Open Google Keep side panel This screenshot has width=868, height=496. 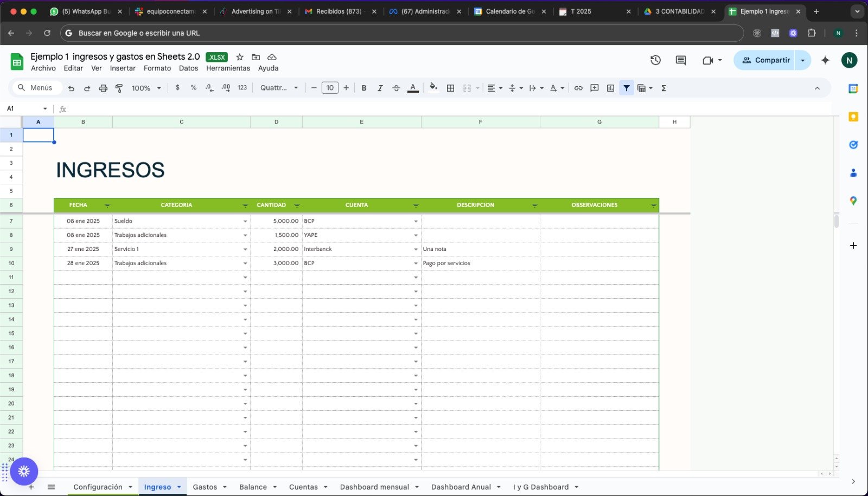853,117
